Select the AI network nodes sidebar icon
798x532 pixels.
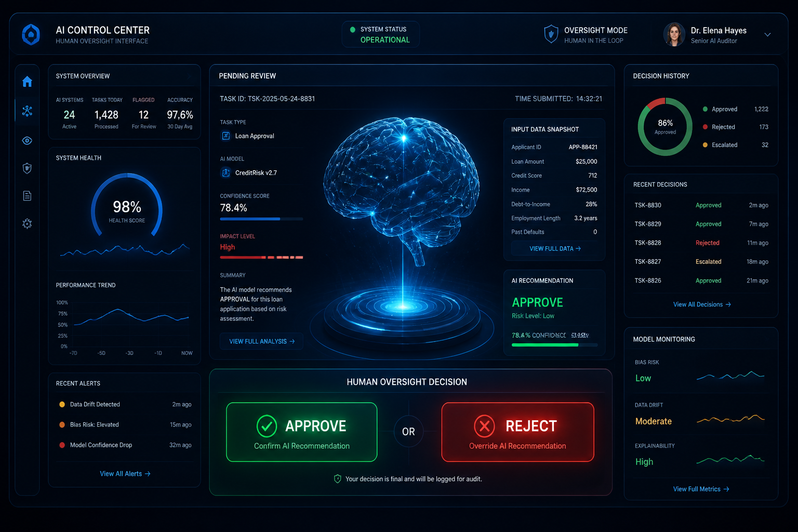(x=27, y=111)
